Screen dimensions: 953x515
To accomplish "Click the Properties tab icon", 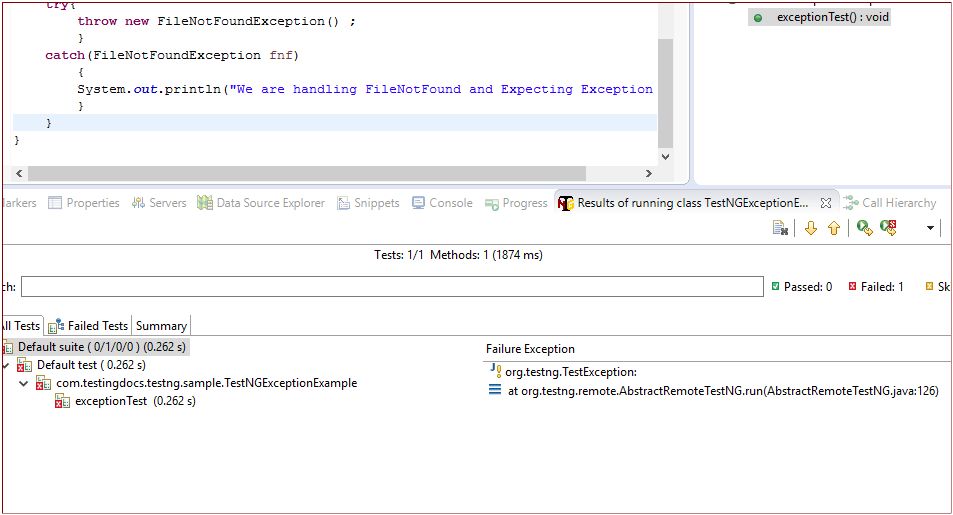I will tap(55, 203).
